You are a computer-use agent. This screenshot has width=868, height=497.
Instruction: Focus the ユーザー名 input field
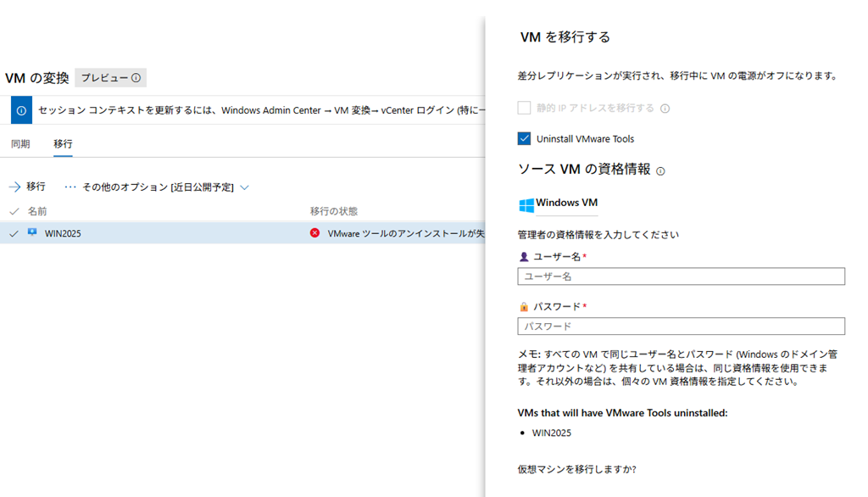point(681,276)
